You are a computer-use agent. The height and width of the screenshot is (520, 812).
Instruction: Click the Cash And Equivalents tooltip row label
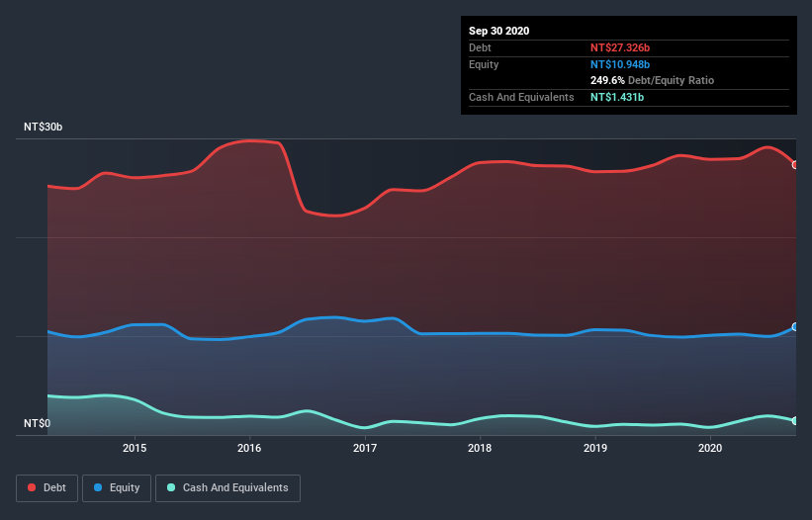click(521, 97)
